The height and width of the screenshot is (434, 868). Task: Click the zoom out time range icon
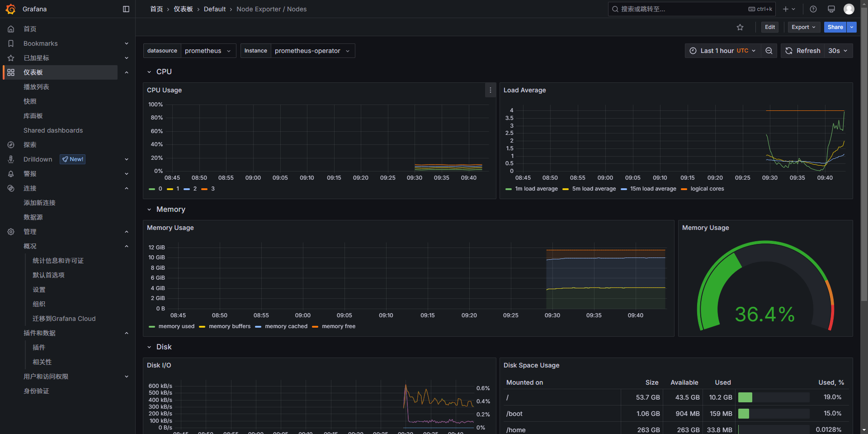point(769,51)
